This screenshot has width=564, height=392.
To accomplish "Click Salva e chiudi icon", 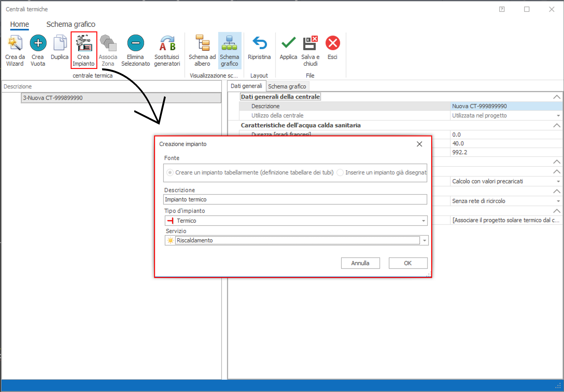I will click(x=310, y=43).
